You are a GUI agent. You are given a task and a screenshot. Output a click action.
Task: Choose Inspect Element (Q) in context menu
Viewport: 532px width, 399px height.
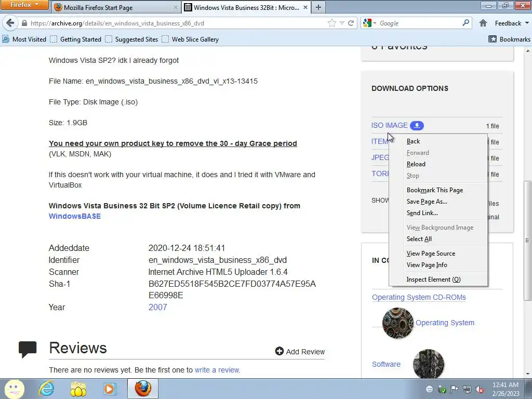pyautogui.click(x=438, y=279)
